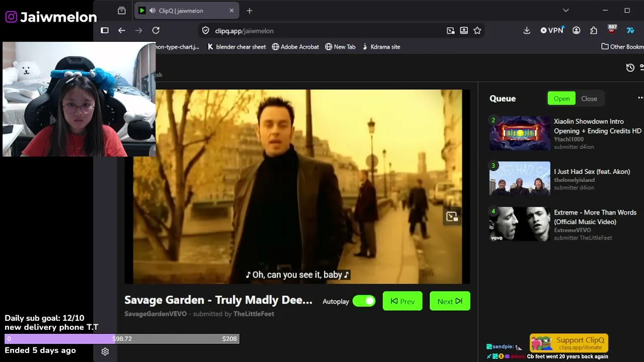Open the browser downloads panel

coord(527,31)
